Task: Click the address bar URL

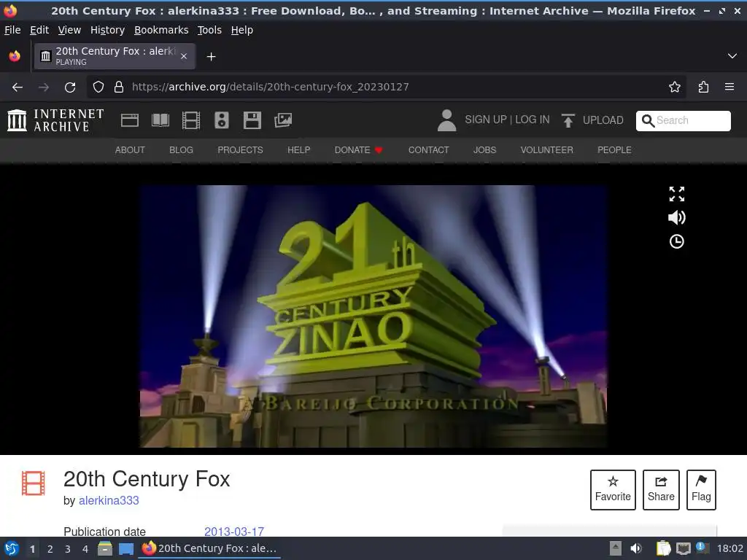Action: pyautogui.click(x=270, y=87)
